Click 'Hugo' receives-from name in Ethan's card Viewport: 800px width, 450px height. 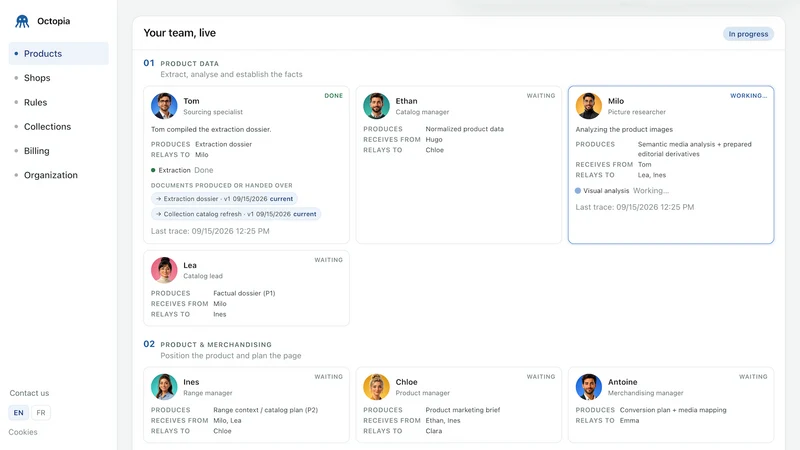tap(434, 140)
